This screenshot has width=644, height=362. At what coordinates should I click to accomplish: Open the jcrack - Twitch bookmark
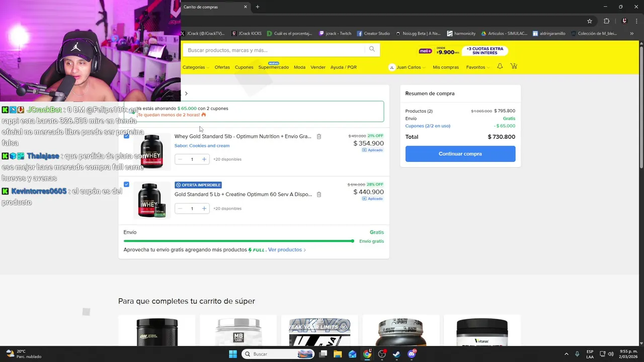(335, 34)
